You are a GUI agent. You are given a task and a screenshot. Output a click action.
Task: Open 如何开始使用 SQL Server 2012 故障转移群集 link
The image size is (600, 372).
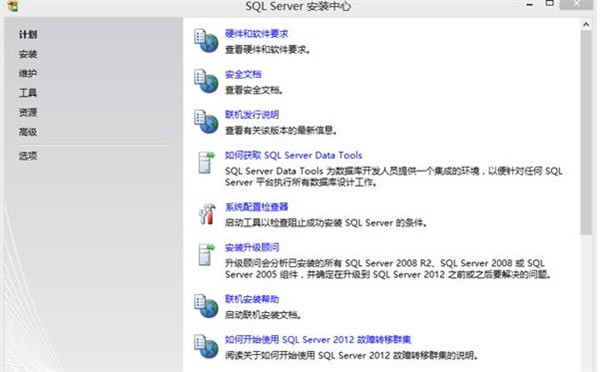pos(318,339)
